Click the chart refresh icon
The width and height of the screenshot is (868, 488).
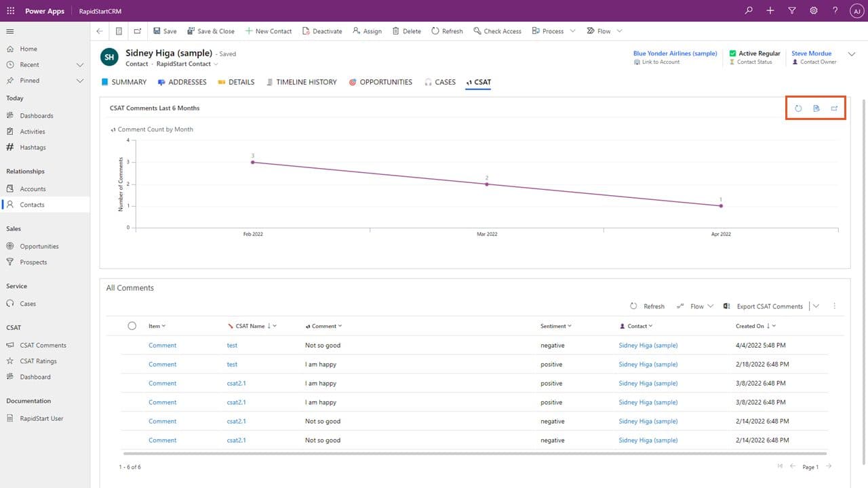(798, 108)
